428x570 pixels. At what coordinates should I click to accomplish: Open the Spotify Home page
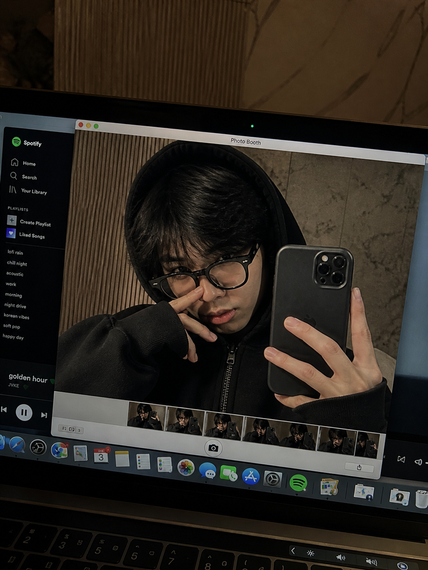[24, 162]
